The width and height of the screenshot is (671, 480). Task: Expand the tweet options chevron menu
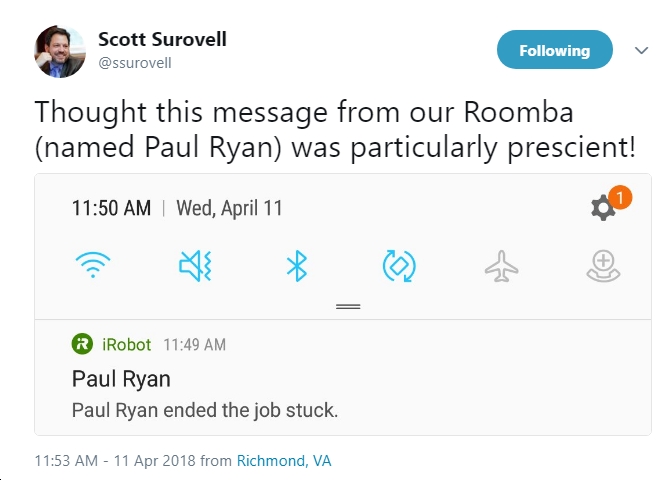[x=641, y=50]
